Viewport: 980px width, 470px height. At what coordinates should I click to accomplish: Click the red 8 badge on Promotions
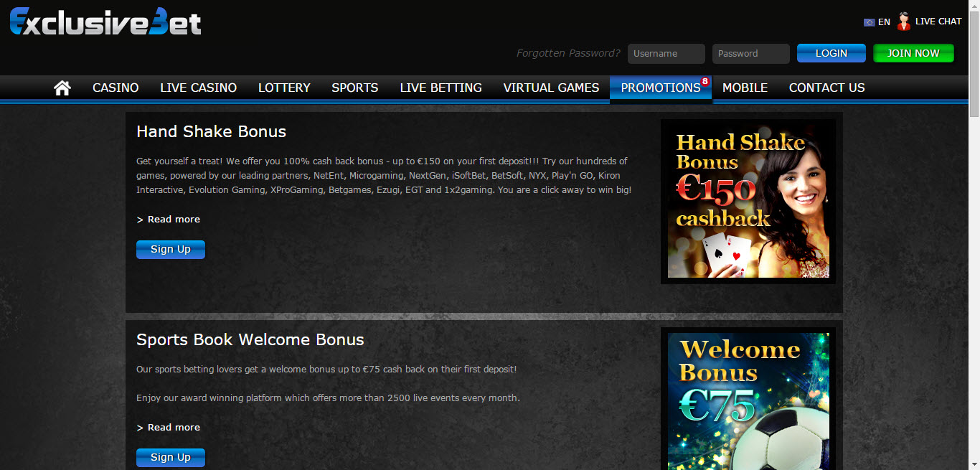[x=705, y=81]
